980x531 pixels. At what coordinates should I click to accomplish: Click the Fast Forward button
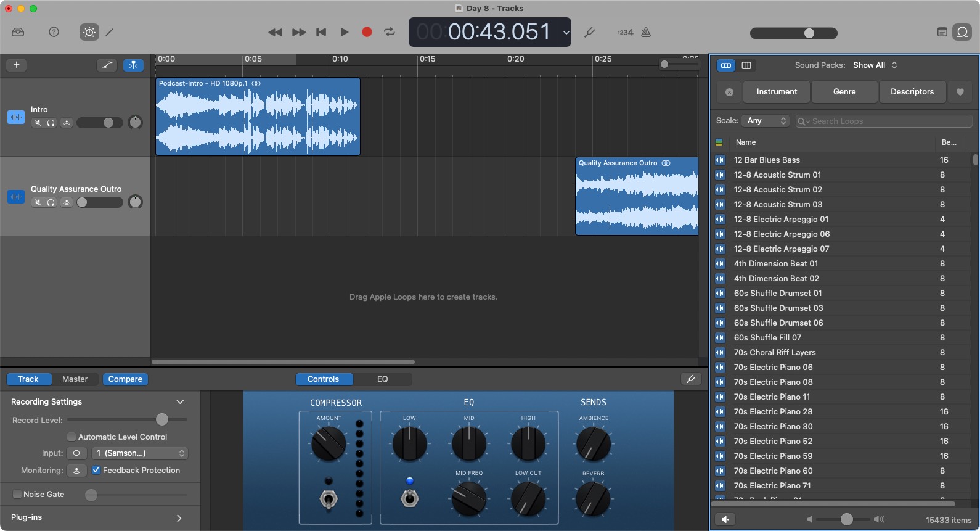click(299, 32)
